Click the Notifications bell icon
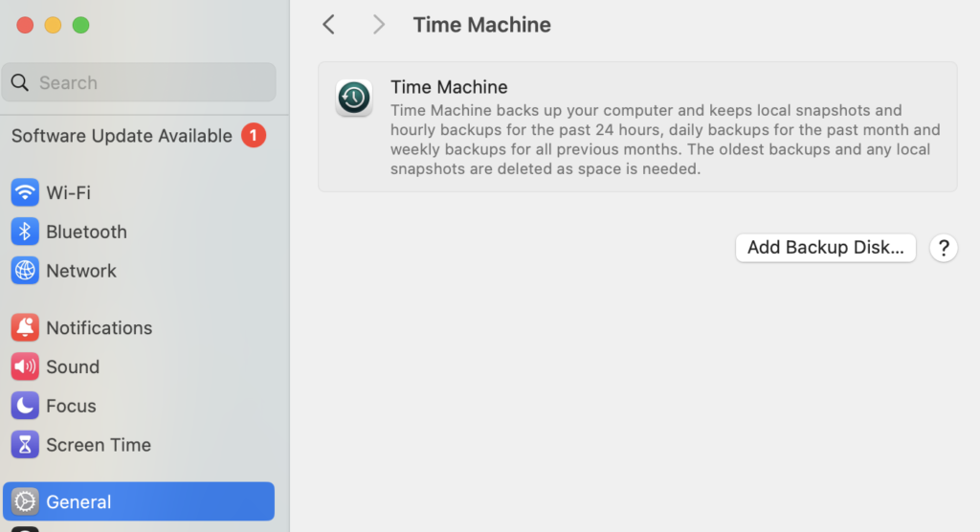The width and height of the screenshot is (980, 532). [25, 327]
